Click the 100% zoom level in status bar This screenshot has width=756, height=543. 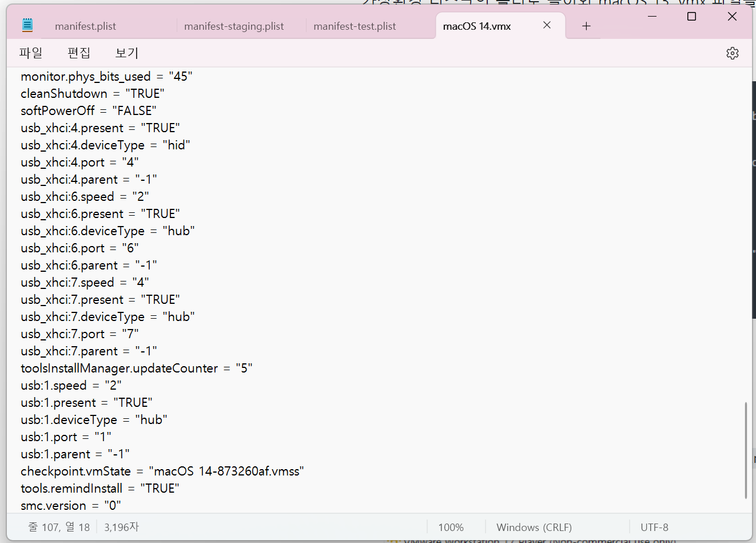[x=451, y=528]
